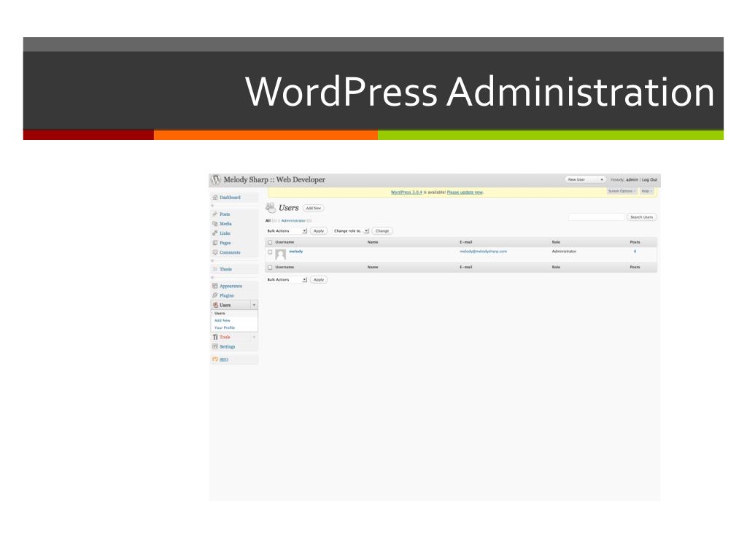Click the Melody Sharp :: Web Developer site title

pos(274,179)
